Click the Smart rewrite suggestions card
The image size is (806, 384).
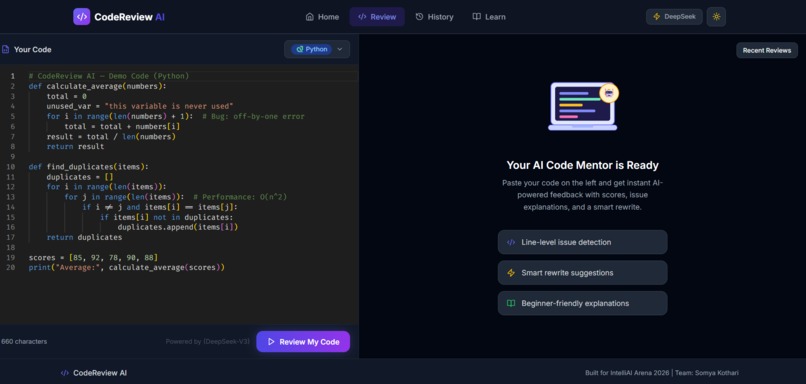582,273
